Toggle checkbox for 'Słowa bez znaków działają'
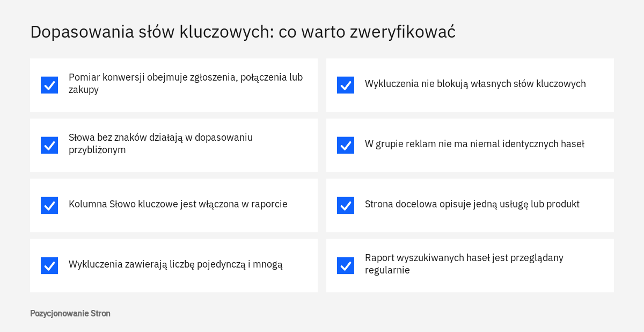Screen dimensions: 644x332 49,145
